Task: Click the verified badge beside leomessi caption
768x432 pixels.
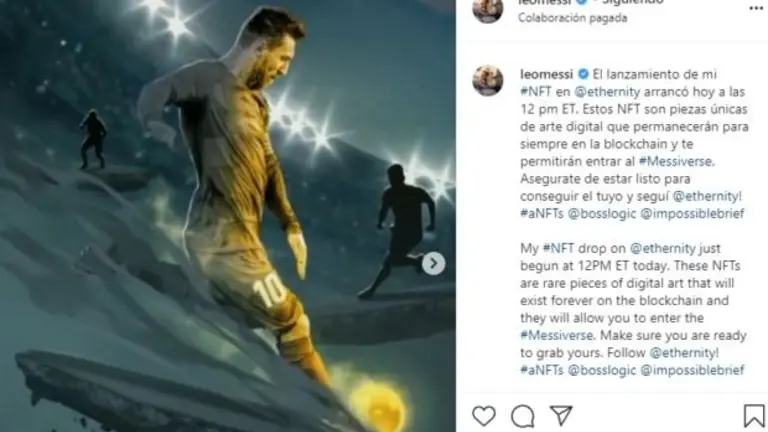Action: [583, 74]
